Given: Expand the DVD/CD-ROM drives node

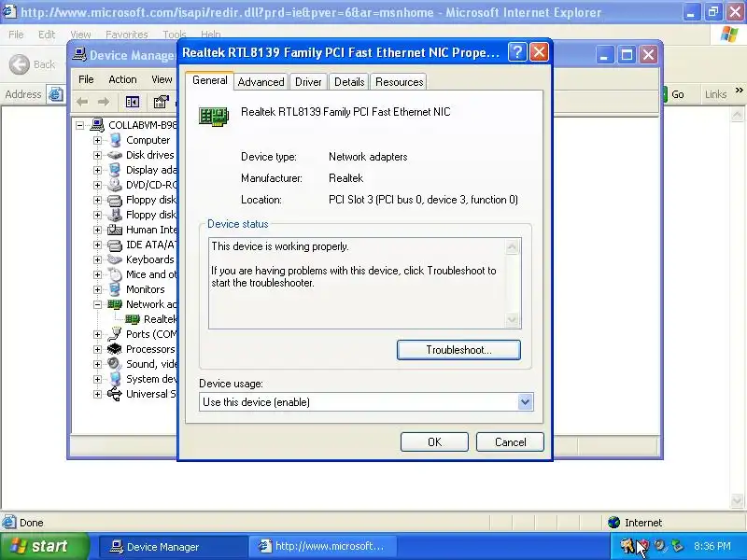Looking at the screenshot, I should (x=98, y=185).
